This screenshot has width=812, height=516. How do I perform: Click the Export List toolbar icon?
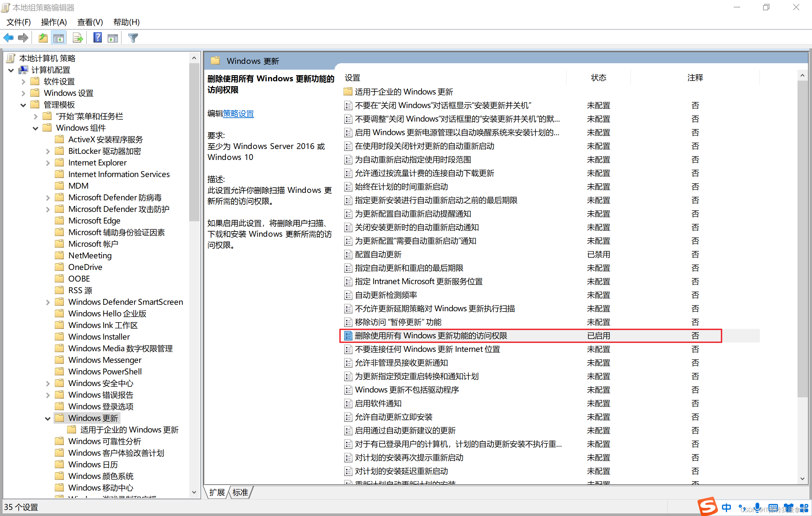coord(78,38)
